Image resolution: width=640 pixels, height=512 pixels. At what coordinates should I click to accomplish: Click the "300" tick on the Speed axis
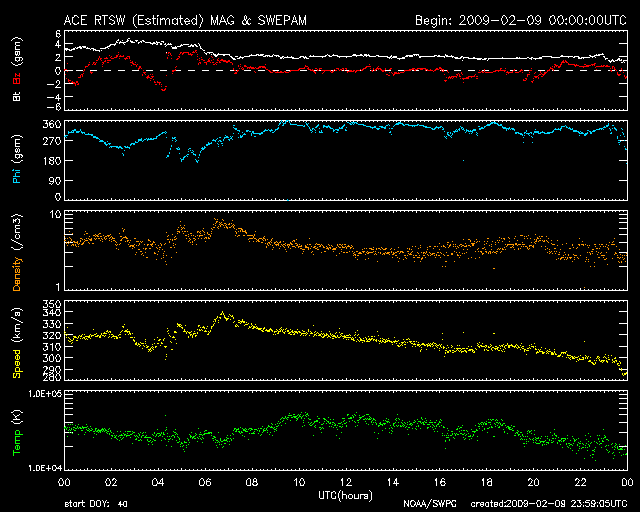52,358
